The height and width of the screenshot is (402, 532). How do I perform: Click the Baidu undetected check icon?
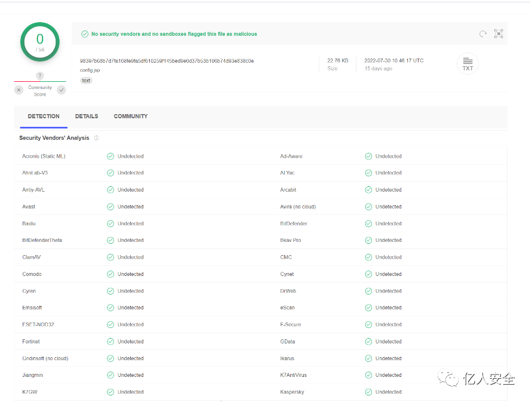point(110,223)
